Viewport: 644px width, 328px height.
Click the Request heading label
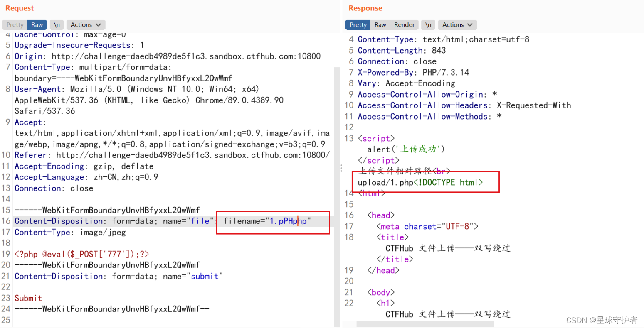(20, 8)
